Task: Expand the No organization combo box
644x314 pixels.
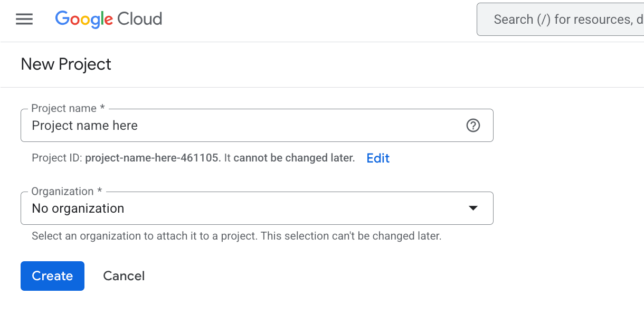Action: [257, 208]
